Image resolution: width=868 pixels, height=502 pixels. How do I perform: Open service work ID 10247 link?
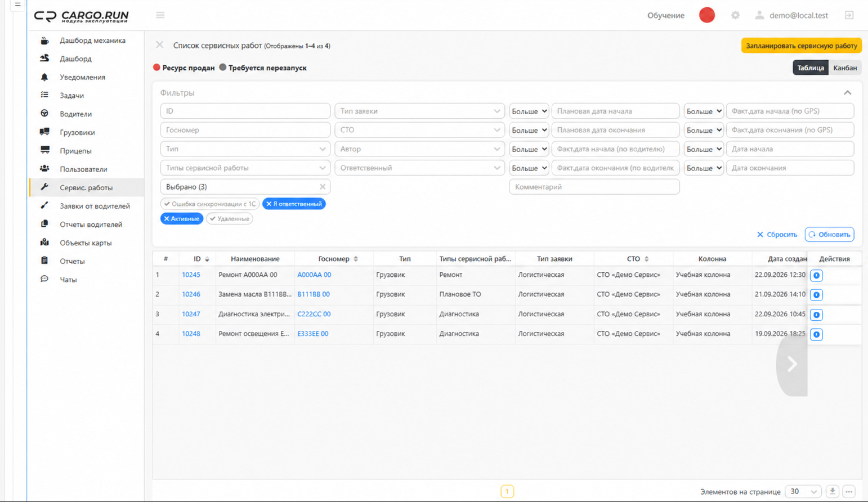[x=191, y=314]
